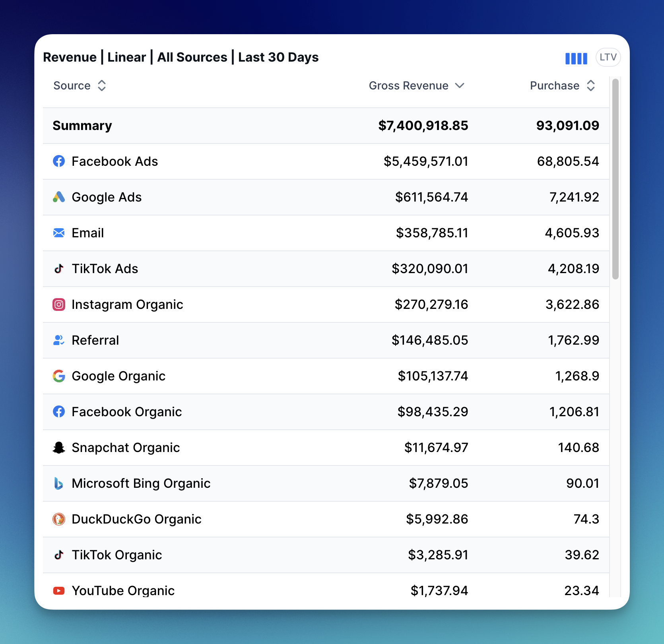The image size is (664, 644).
Task: Click the YouTube Organic play icon
Action: point(59,591)
